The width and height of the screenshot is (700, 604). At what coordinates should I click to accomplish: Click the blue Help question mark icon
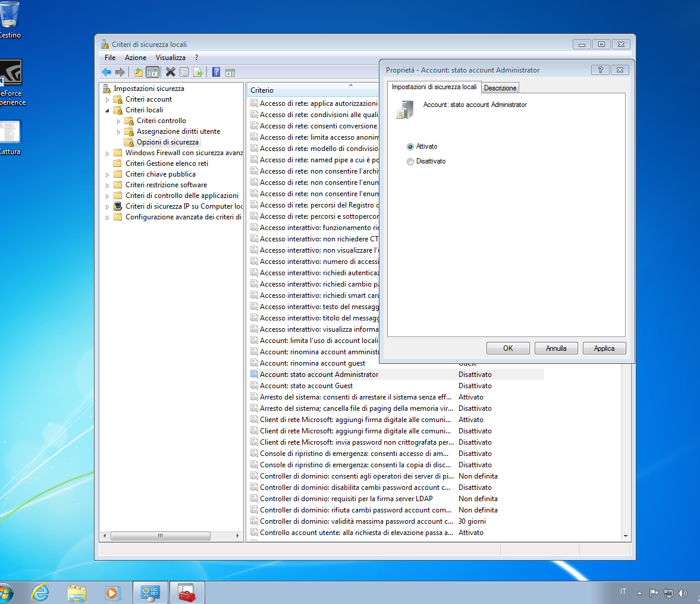[216, 72]
